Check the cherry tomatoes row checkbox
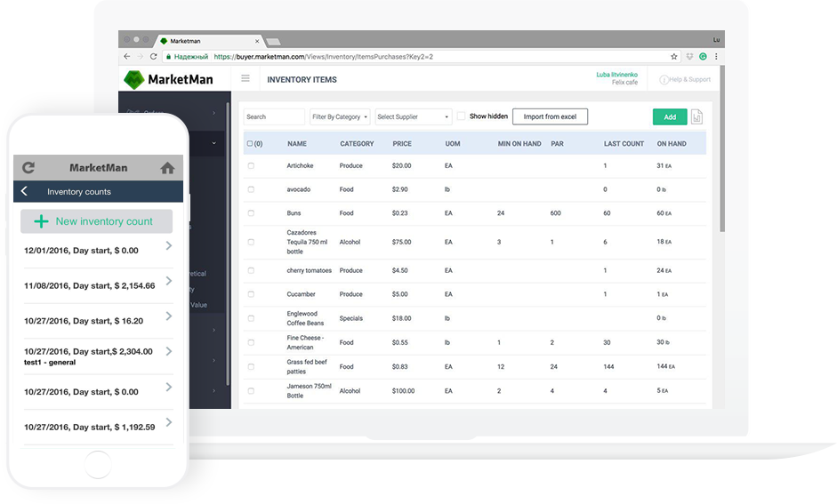Viewport: 837px width, 504px height. (251, 270)
